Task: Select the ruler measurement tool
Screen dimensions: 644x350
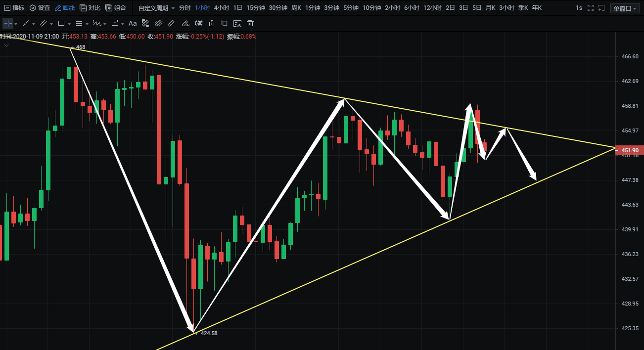Action: 171,24
